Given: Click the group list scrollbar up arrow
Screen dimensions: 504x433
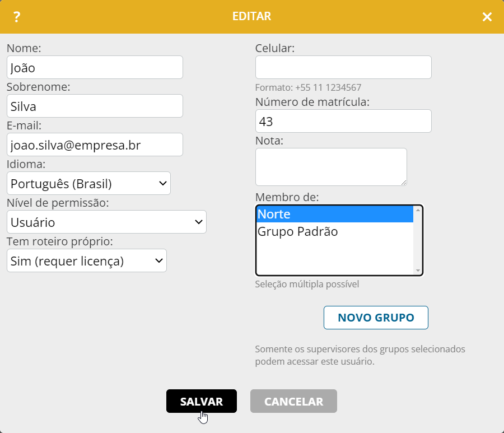Looking at the screenshot, I should [x=418, y=211].
